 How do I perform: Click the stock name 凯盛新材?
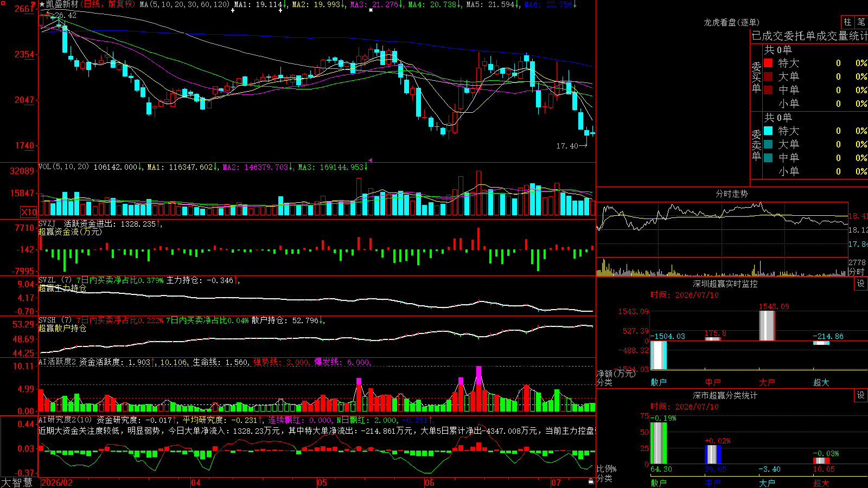[62, 4]
